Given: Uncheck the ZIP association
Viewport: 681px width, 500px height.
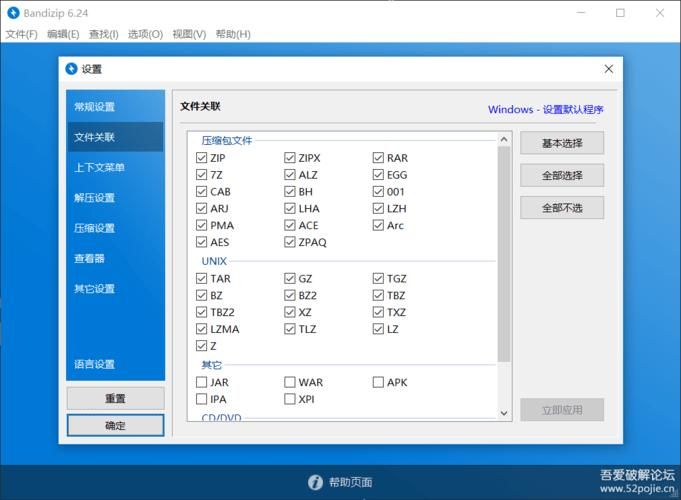Looking at the screenshot, I should 201,158.
